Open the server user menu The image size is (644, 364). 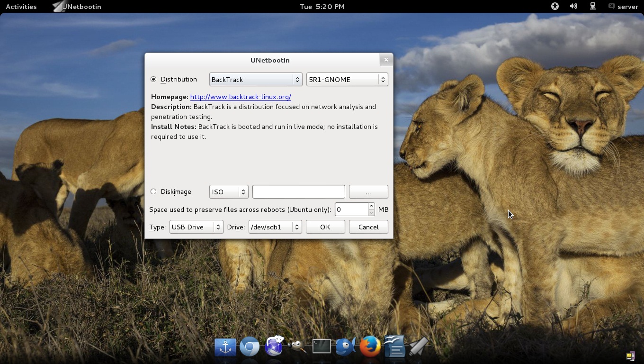pyautogui.click(x=623, y=6)
